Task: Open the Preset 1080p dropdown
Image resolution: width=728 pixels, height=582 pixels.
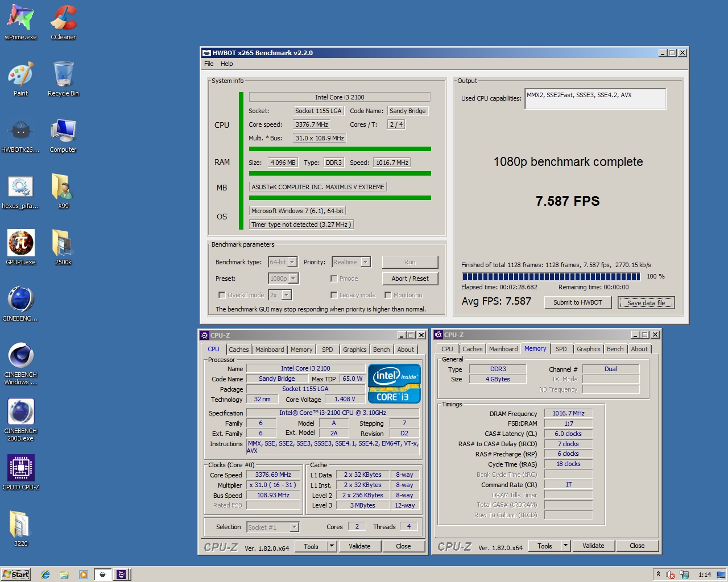Action: [x=293, y=278]
